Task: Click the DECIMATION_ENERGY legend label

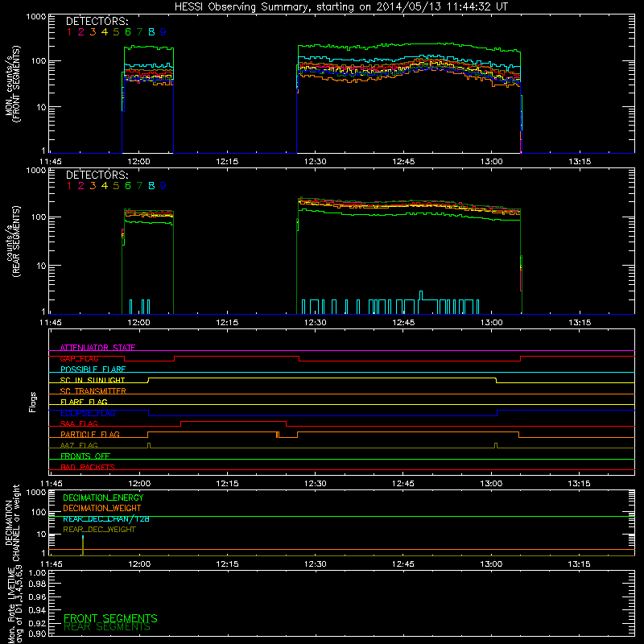Action: 103,497
